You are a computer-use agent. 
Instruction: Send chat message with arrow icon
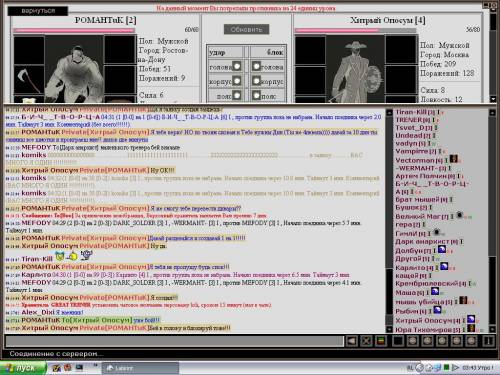(352, 341)
